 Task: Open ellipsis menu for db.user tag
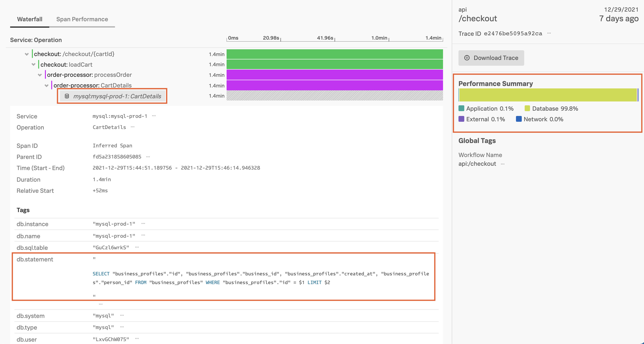point(137,338)
